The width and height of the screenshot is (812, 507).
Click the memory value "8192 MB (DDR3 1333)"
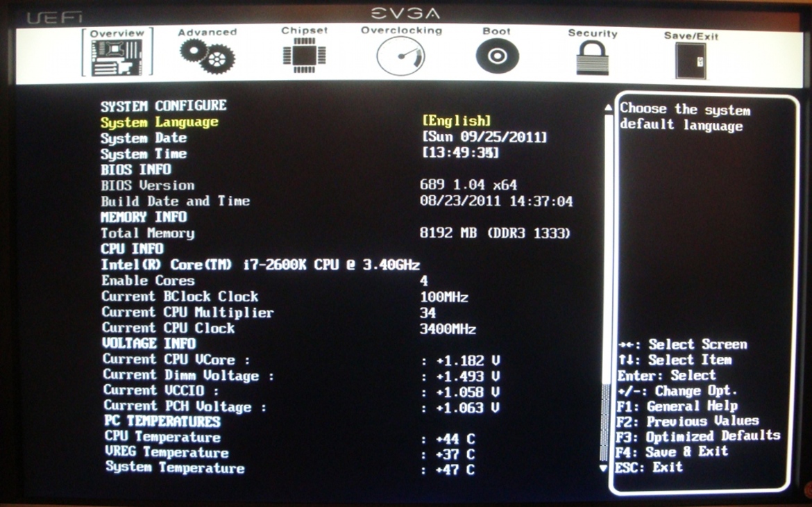click(495, 233)
